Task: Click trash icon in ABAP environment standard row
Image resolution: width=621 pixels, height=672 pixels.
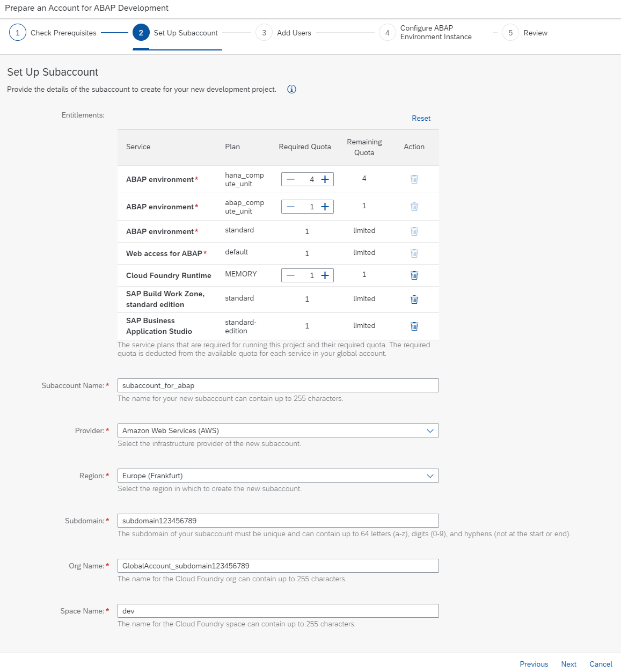Action: 414,231
